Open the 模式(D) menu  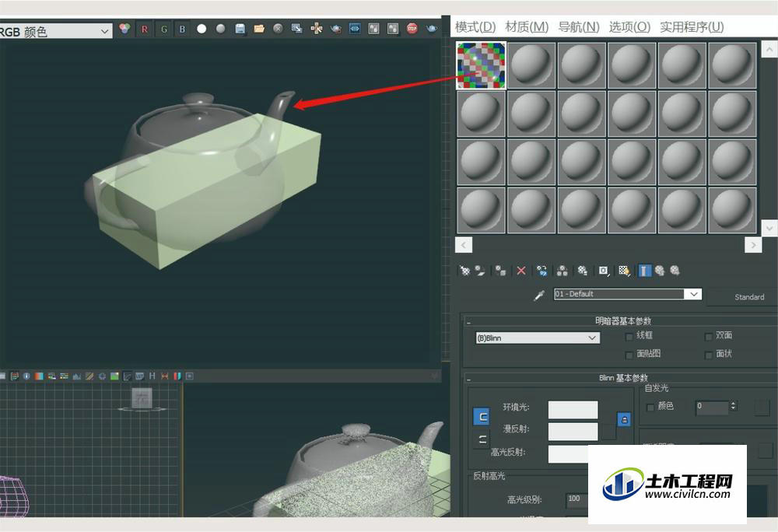[475, 26]
